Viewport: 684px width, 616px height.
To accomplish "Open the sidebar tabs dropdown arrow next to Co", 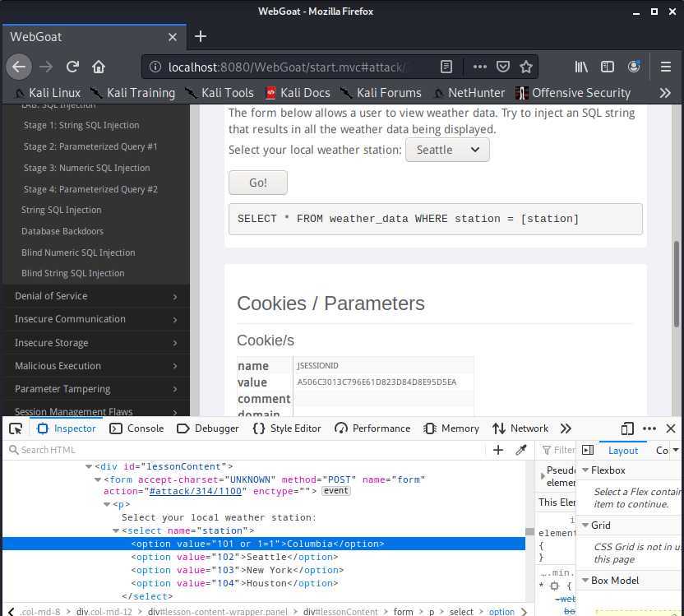I will (x=676, y=450).
